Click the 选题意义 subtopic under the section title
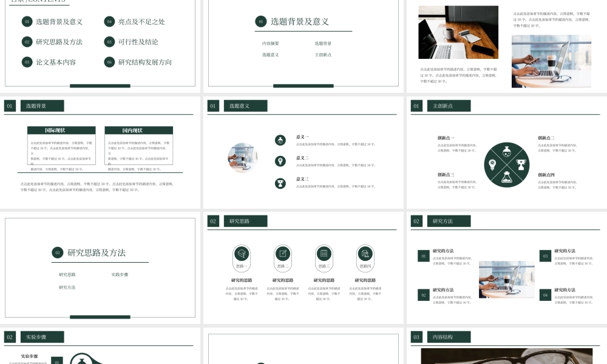This screenshot has width=607, height=364. click(x=270, y=55)
